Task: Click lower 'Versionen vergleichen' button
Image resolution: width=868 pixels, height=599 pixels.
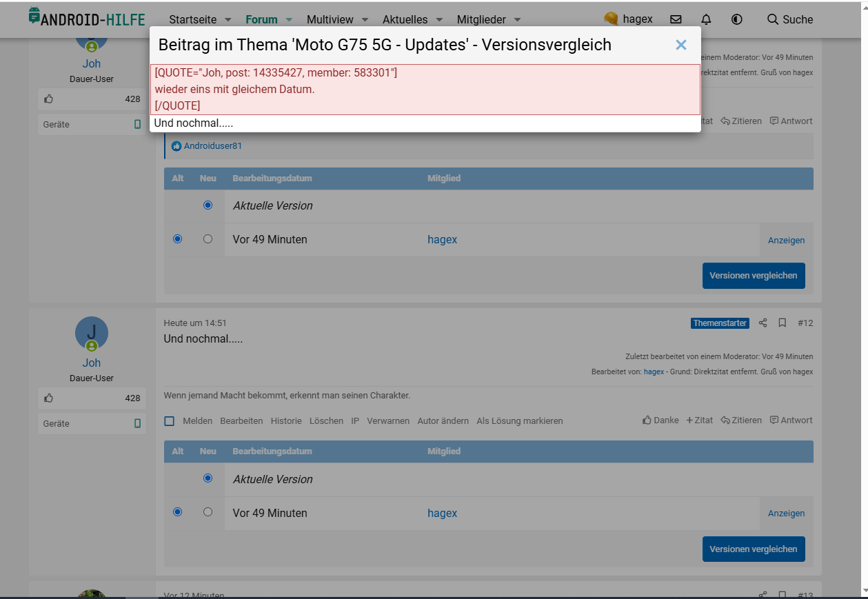Action: [753, 549]
